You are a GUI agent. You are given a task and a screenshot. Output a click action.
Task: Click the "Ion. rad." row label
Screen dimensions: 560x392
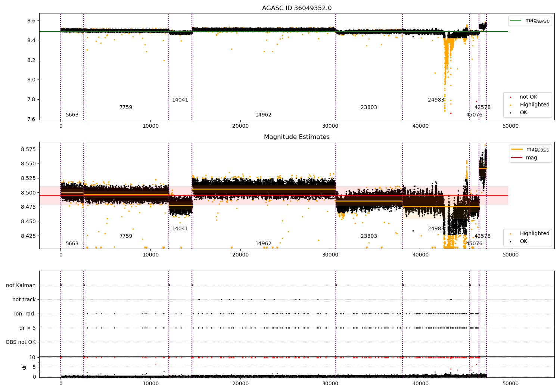[x=25, y=314]
